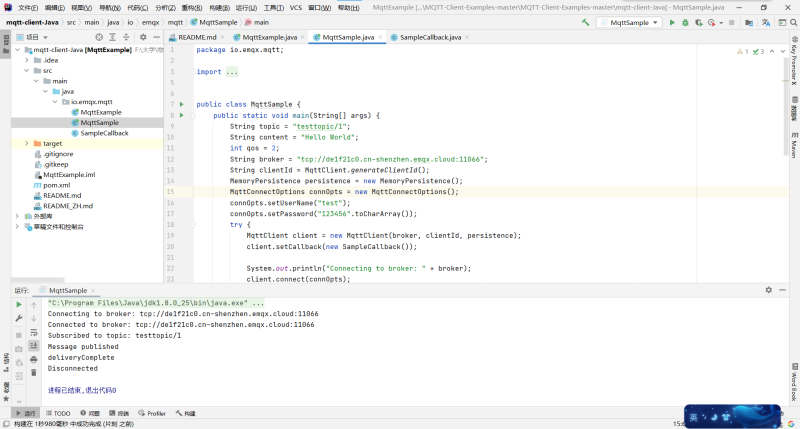Switch to the SampleCallback.java tab
The width and height of the screenshot is (800, 429).
pos(430,37)
